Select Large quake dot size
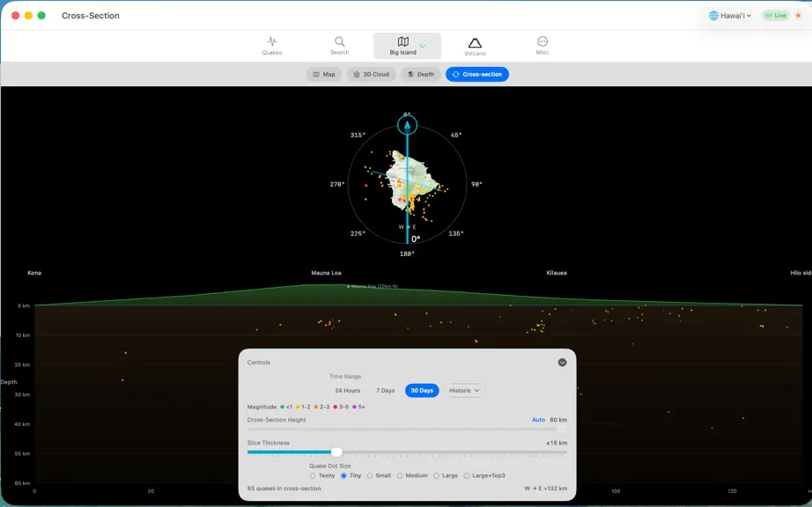Viewport: 812px width, 507px height. pos(446,475)
